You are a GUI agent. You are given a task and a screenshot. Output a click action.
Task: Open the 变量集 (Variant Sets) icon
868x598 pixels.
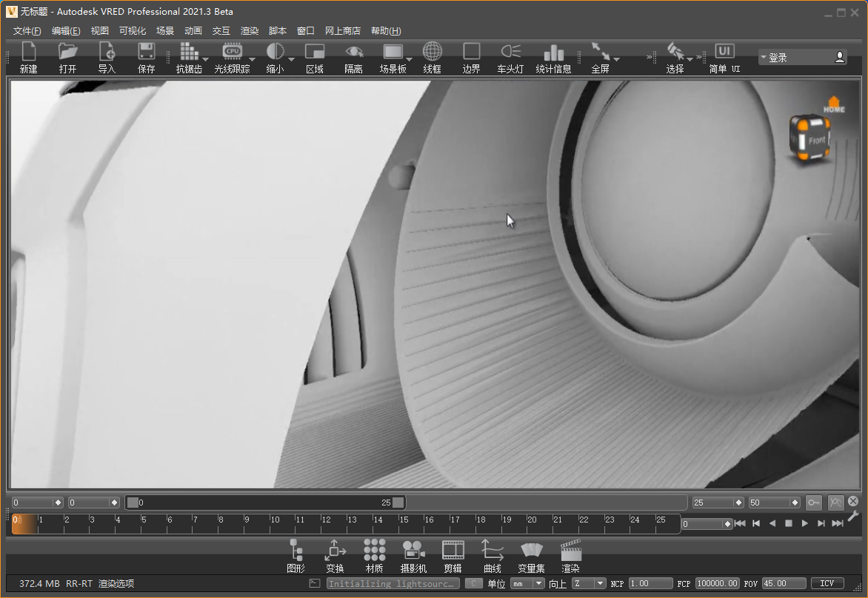531,551
